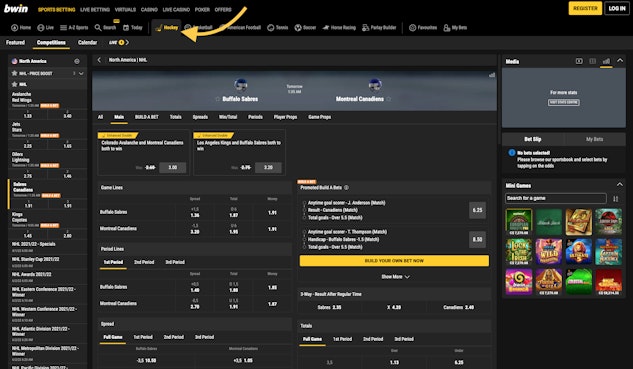Click the bwin logo

pyautogui.click(x=16, y=8)
